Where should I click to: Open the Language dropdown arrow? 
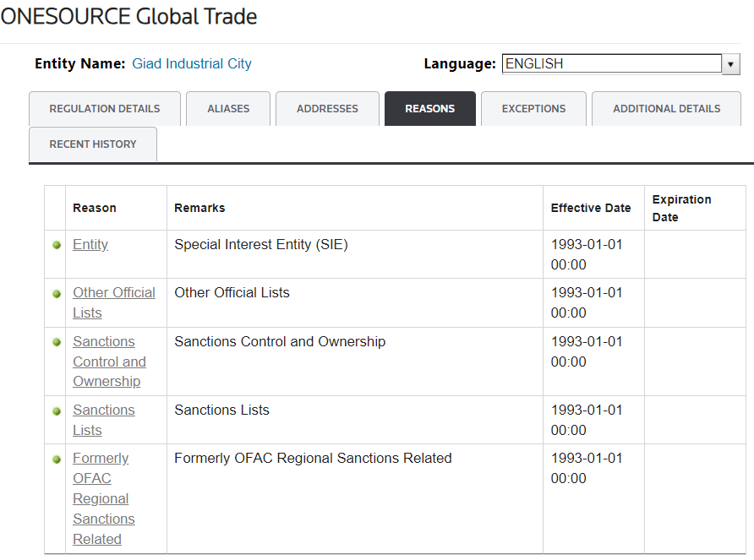click(730, 64)
